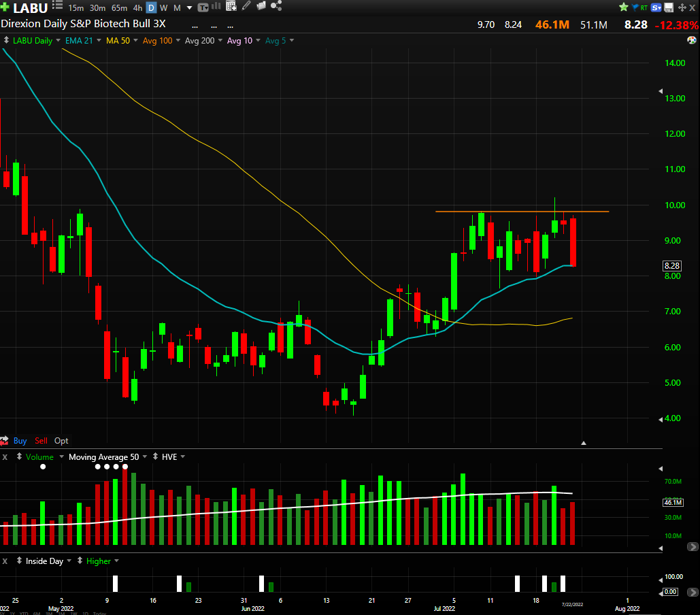
Task: Select the pencil drawing tool
Action: pos(246,6)
